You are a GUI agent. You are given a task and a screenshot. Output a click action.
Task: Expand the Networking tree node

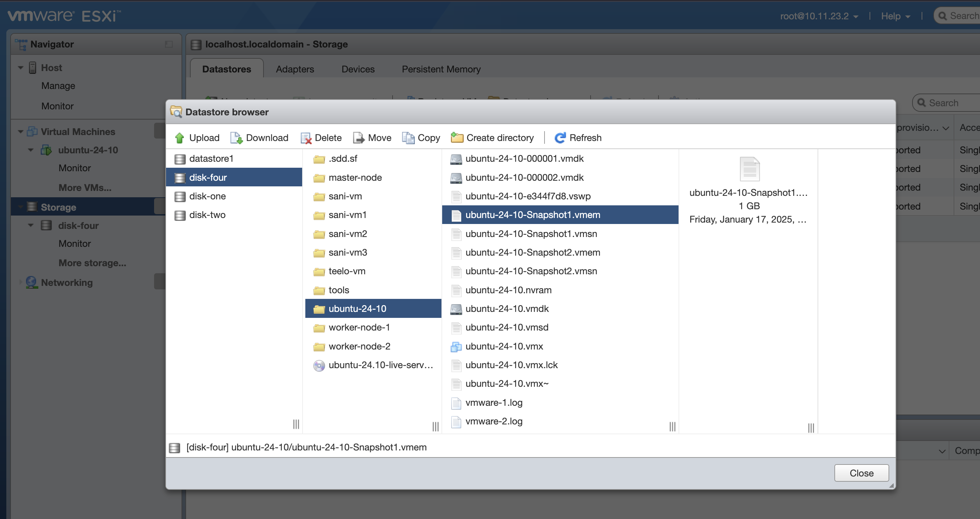tap(20, 282)
